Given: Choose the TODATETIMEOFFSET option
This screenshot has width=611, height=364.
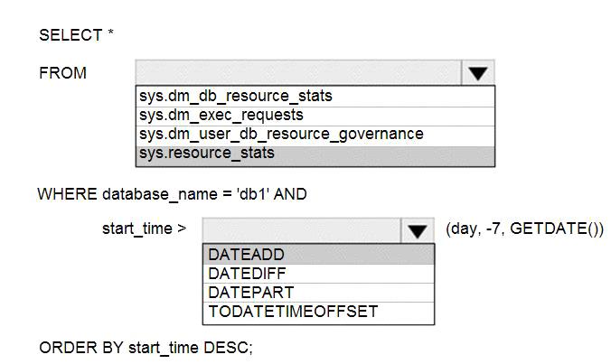Looking at the screenshot, I should tap(318, 313).
